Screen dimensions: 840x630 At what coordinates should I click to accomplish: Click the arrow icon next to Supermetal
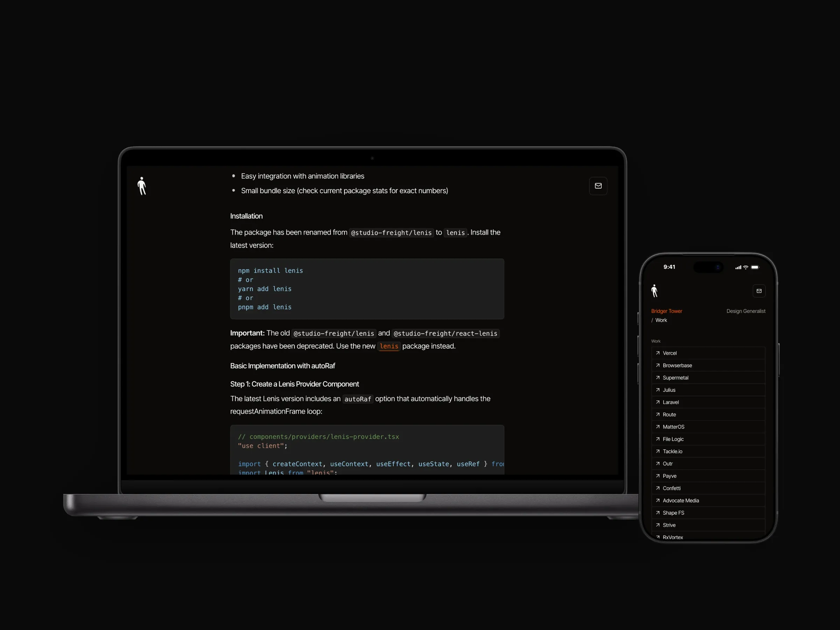point(658,377)
